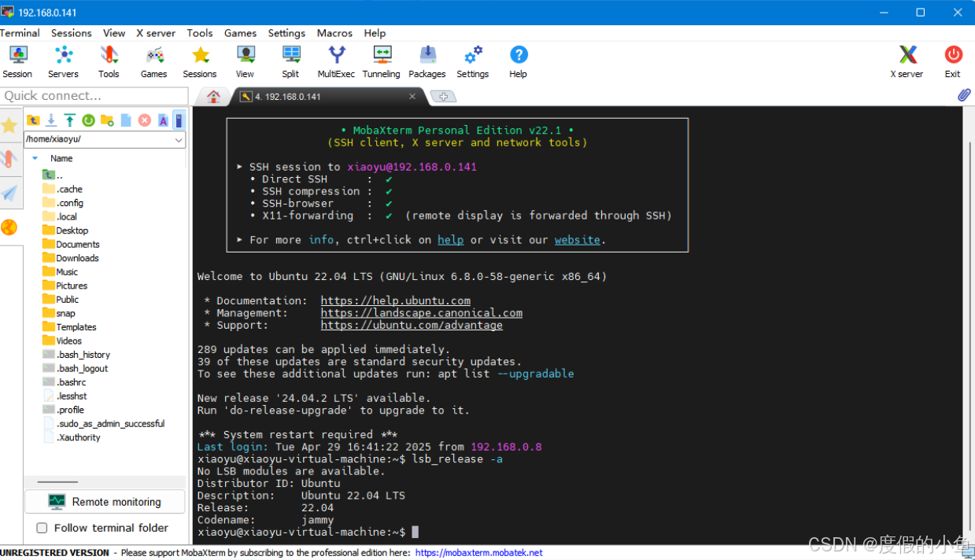Open the Servers toolbar icon

(x=63, y=61)
